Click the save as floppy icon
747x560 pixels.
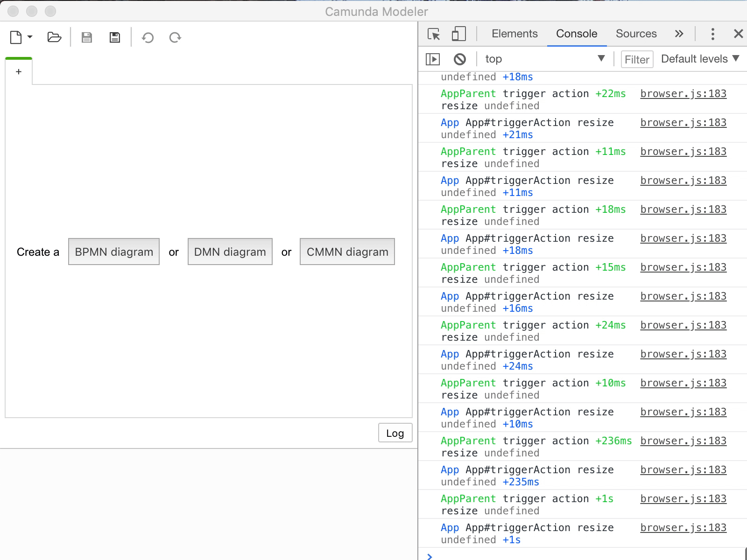(x=115, y=37)
